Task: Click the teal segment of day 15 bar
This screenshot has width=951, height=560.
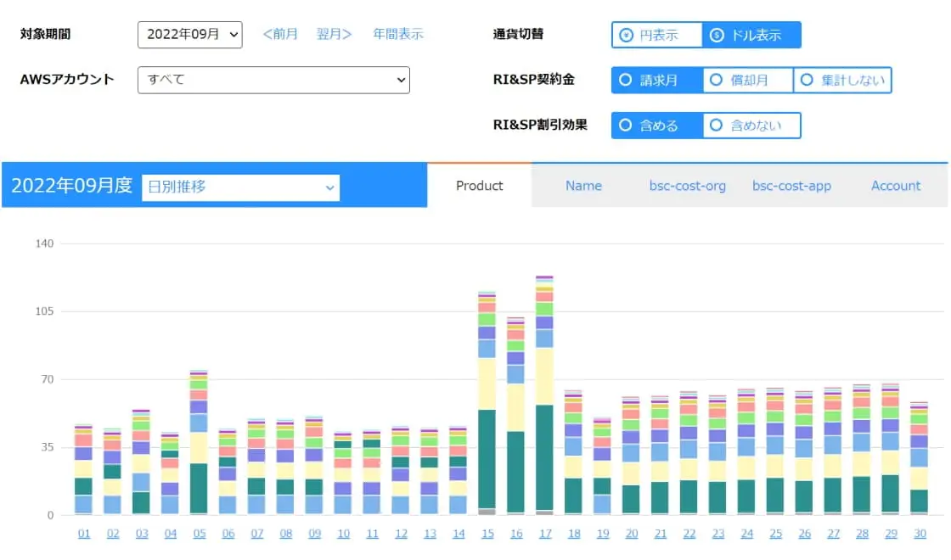Action: (487, 459)
